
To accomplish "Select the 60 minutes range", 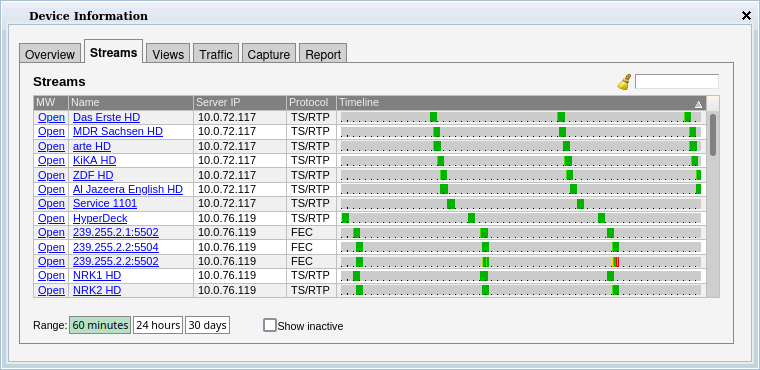I will tap(100, 325).
